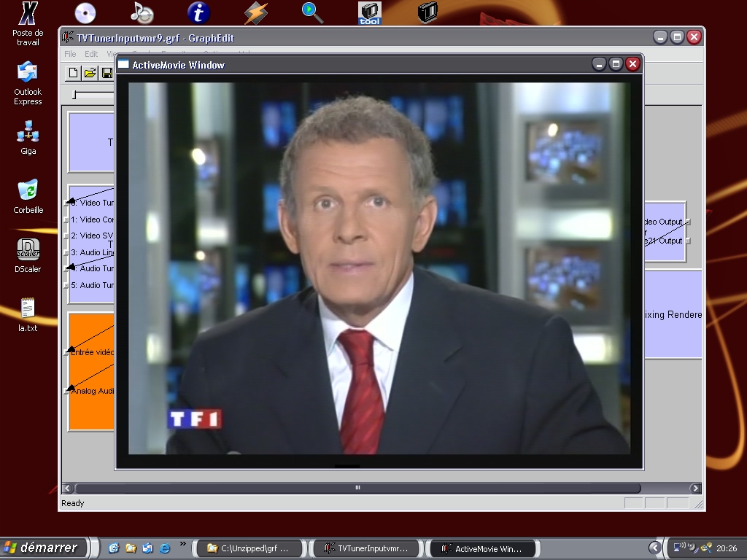This screenshot has height=560, width=747.
Task: Click '3: Audio Lin' pin label in crossbar filter
Action: (x=93, y=252)
